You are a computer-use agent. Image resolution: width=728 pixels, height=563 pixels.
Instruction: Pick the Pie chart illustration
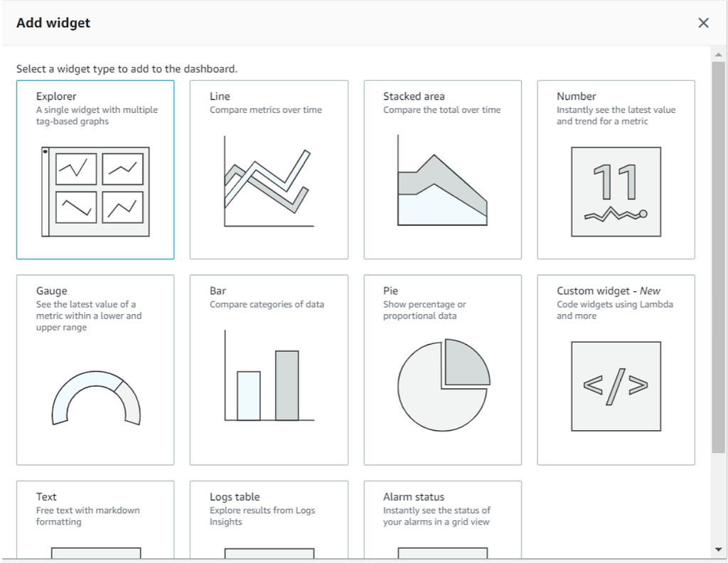[444, 385]
